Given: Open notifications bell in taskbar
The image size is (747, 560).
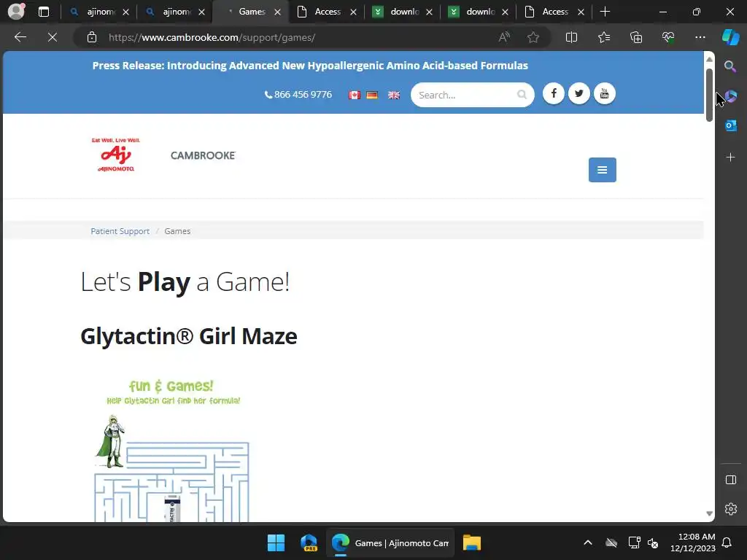Looking at the screenshot, I should tap(727, 542).
